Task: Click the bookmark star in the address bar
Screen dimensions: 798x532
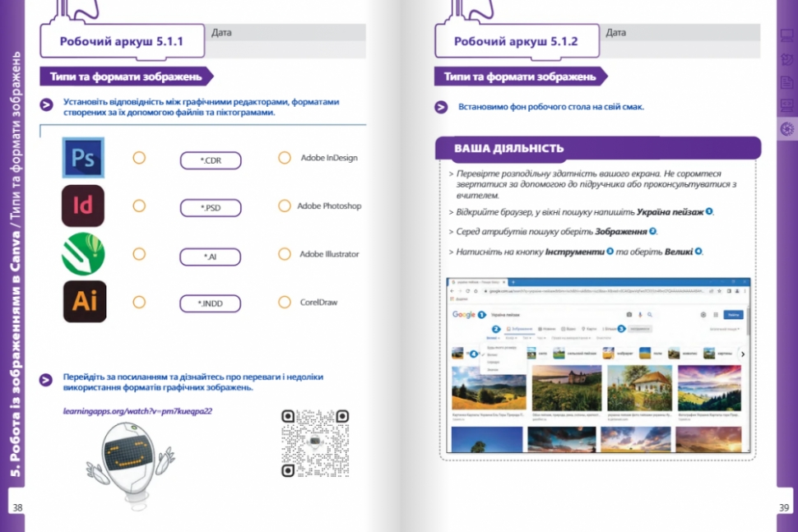Action: 719,291
